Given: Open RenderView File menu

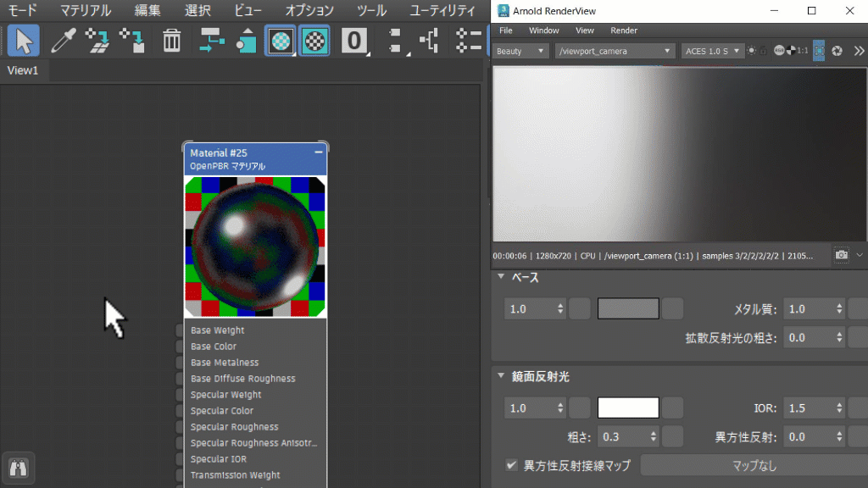Looking at the screenshot, I should [x=505, y=30].
